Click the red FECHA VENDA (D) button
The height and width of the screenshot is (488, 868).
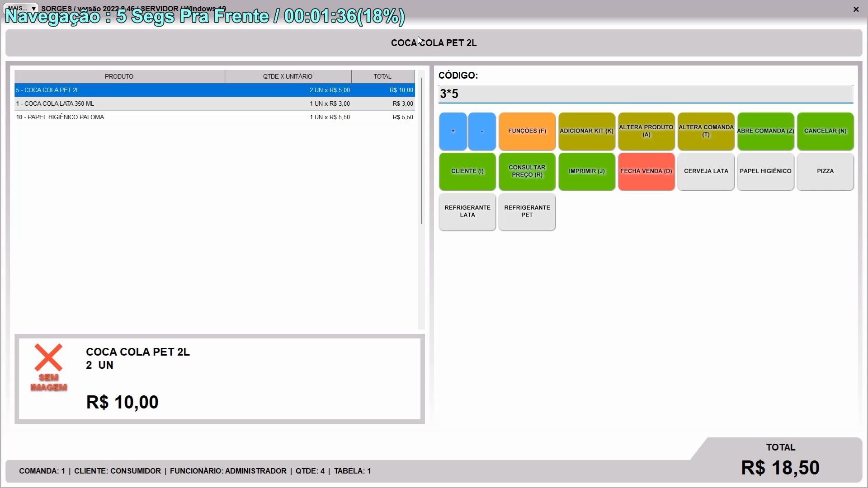[x=646, y=171]
